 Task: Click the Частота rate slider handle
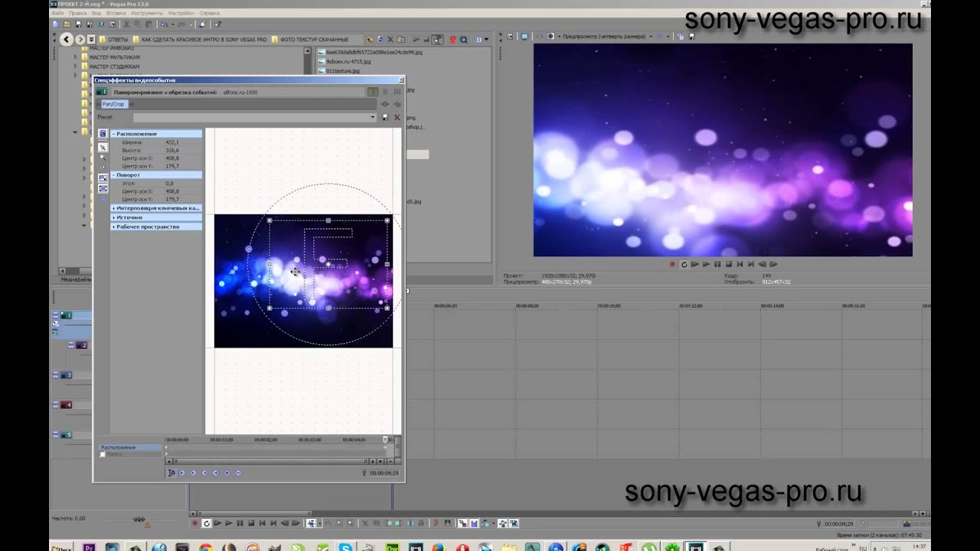tap(139, 520)
